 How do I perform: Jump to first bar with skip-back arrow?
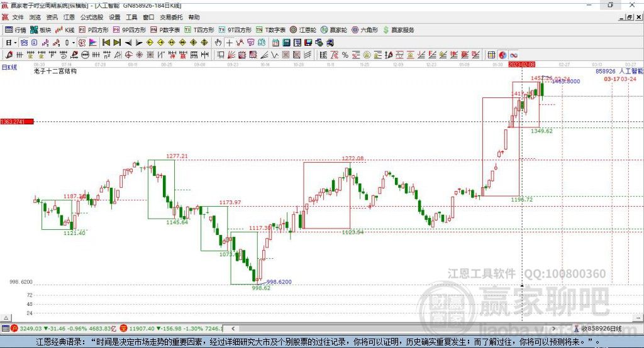click(x=106, y=42)
